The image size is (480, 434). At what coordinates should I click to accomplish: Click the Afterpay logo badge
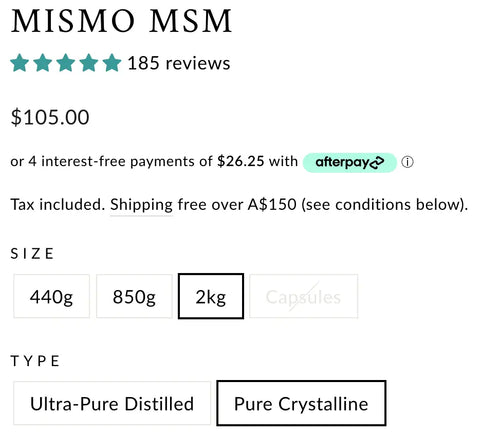tap(350, 163)
